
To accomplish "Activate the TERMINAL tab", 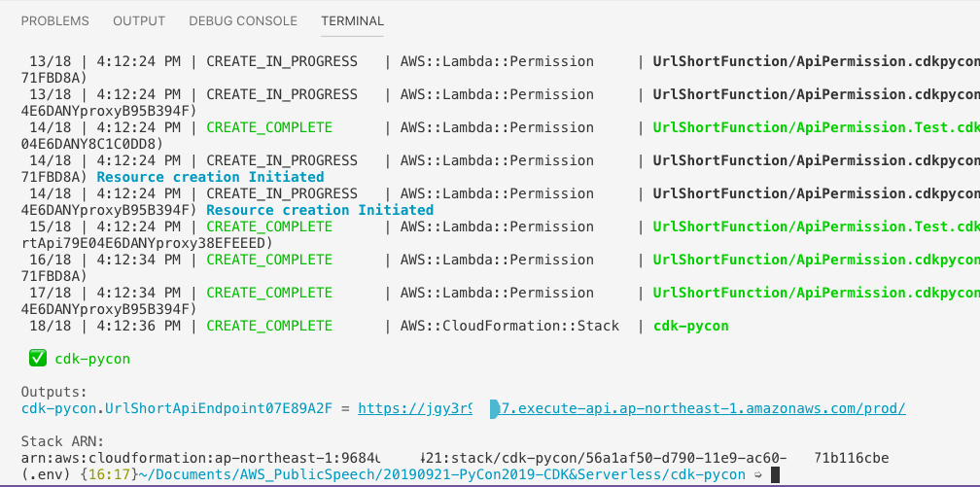I will point(353,21).
